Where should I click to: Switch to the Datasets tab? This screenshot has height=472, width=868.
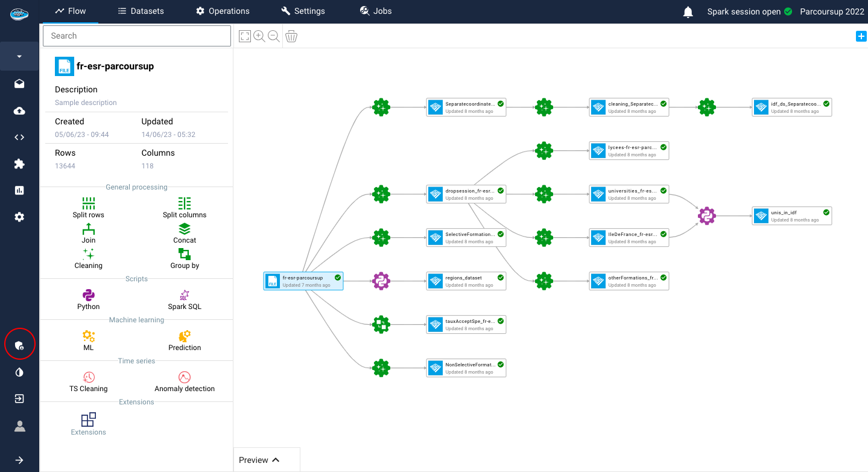click(141, 11)
